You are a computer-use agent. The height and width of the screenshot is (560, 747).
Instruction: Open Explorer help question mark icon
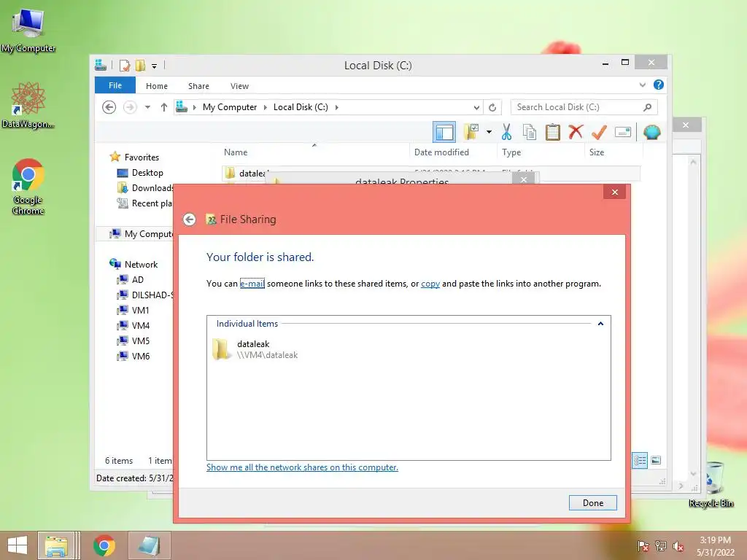tap(659, 85)
